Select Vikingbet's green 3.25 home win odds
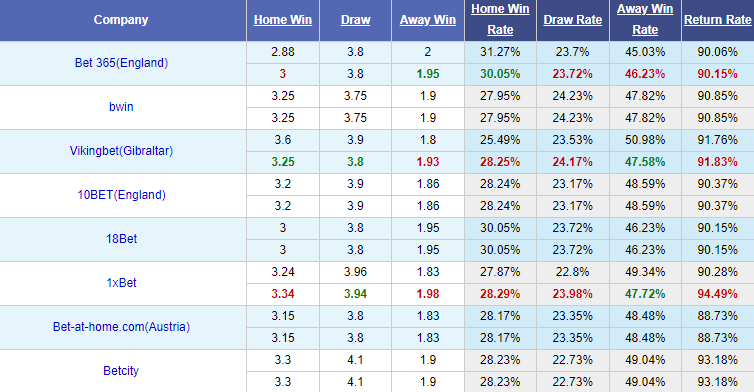754x392 pixels. pyautogui.click(x=283, y=162)
